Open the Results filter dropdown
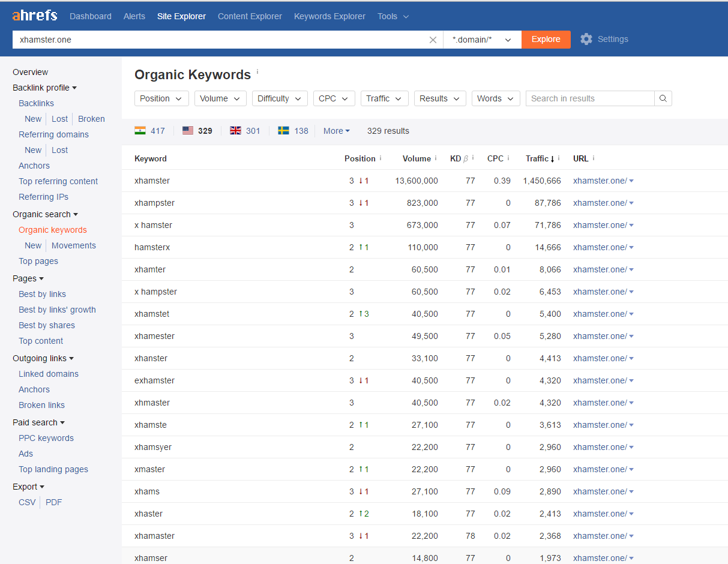 [440, 98]
